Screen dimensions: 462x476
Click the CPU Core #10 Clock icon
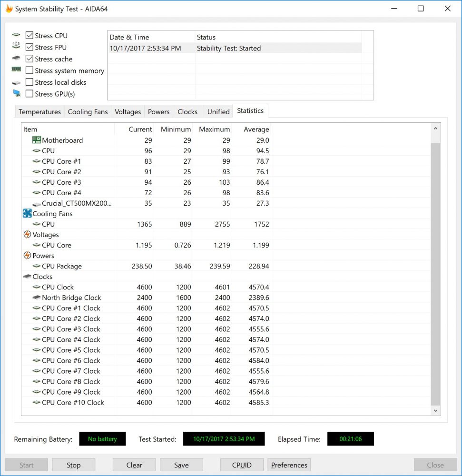pyautogui.click(x=37, y=402)
